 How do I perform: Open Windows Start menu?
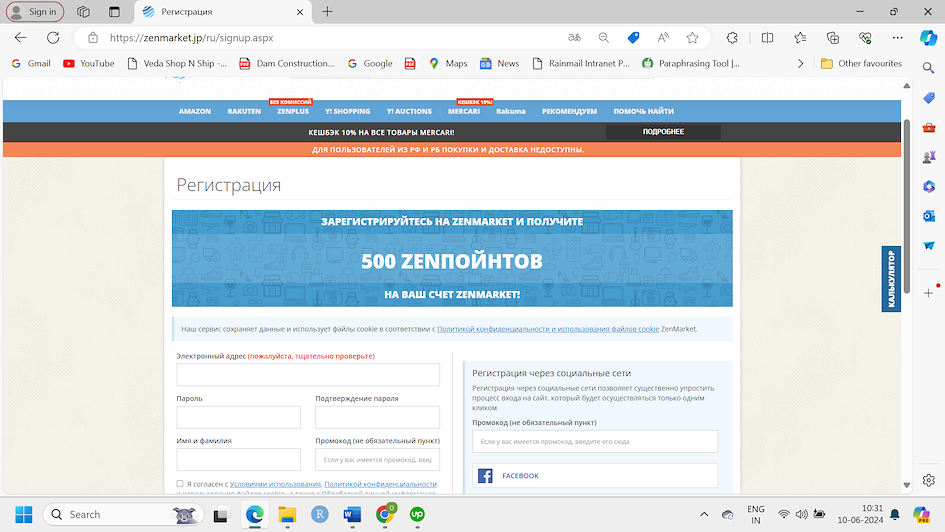tap(24, 515)
